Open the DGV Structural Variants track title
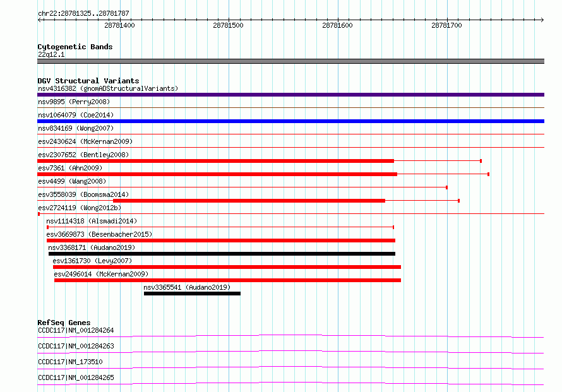The width and height of the screenshot is (562, 392). [x=88, y=81]
